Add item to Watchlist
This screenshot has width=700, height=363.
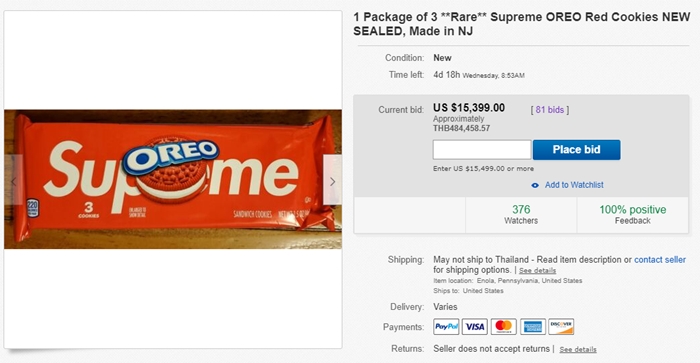click(x=574, y=185)
